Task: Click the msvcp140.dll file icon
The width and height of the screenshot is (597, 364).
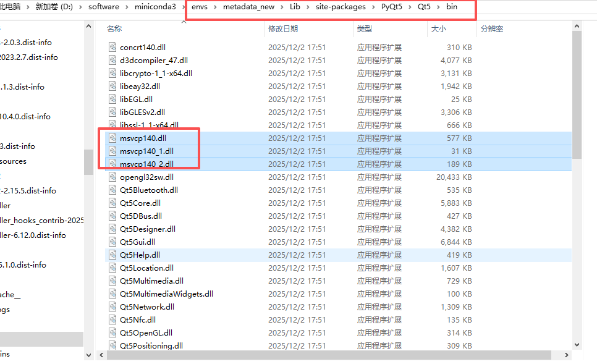Action: 112,138
